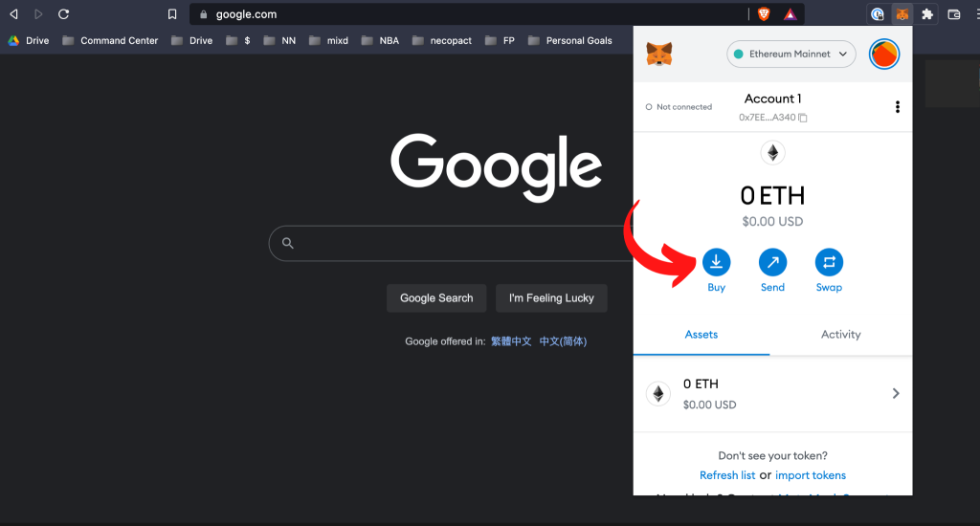Copy the account address 0x7EE...A340
Viewport: 980px width, 526px height.
point(803,118)
